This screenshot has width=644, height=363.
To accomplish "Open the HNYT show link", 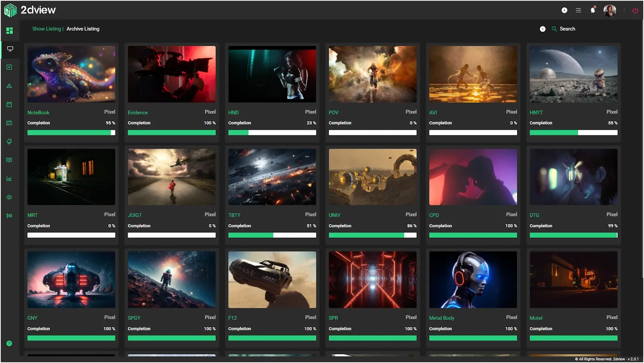I will (536, 112).
